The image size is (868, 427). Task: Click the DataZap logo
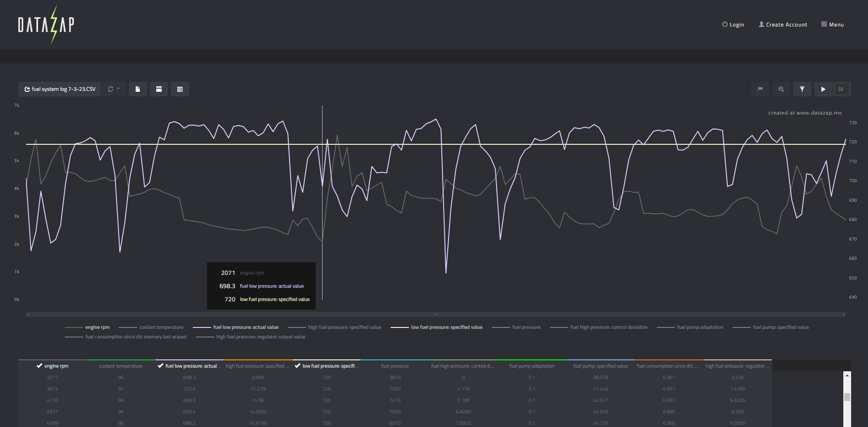tap(46, 25)
